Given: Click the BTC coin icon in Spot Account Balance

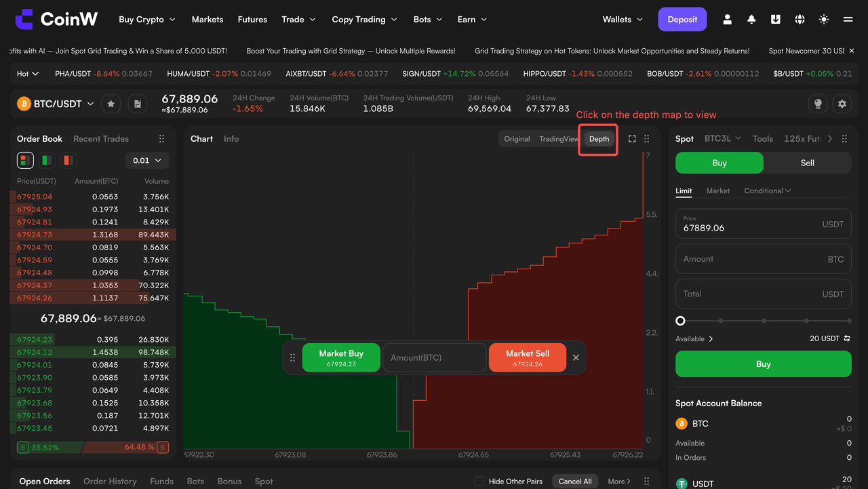Looking at the screenshot, I should click(x=682, y=424).
